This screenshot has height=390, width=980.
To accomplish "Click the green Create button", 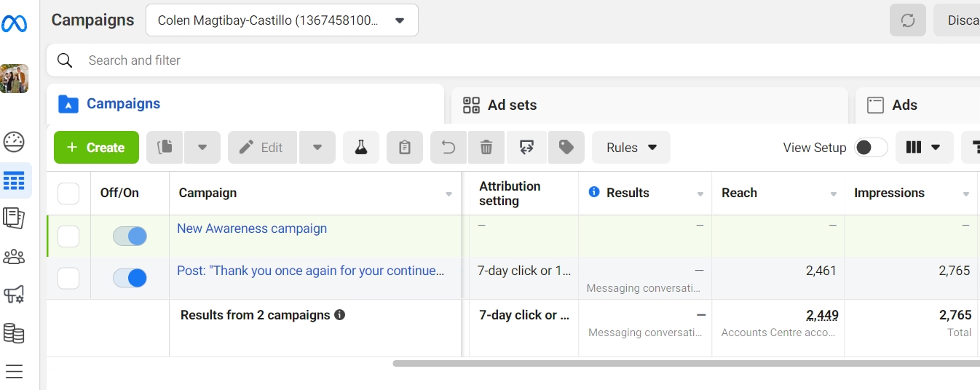I will (x=96, y=148).
